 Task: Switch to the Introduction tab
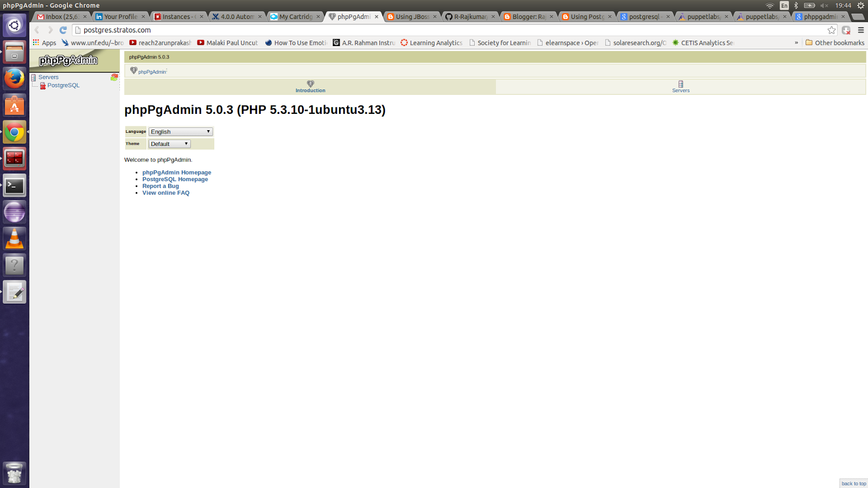[310, 87]
